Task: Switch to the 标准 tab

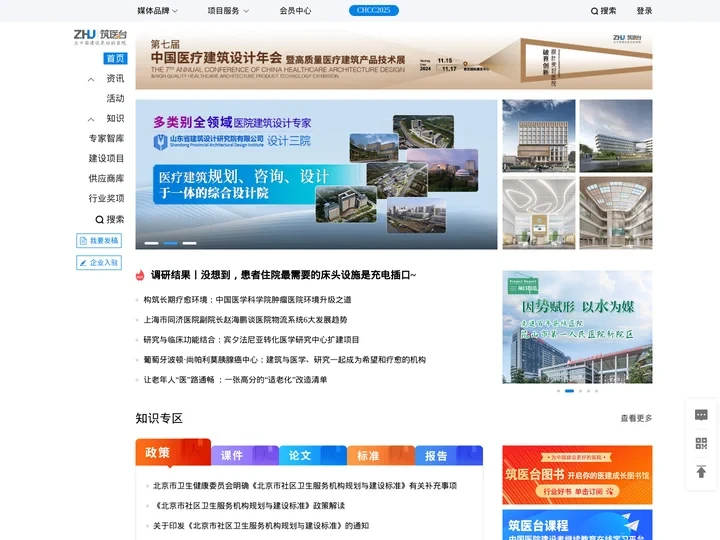Action: tap(381, 456)
